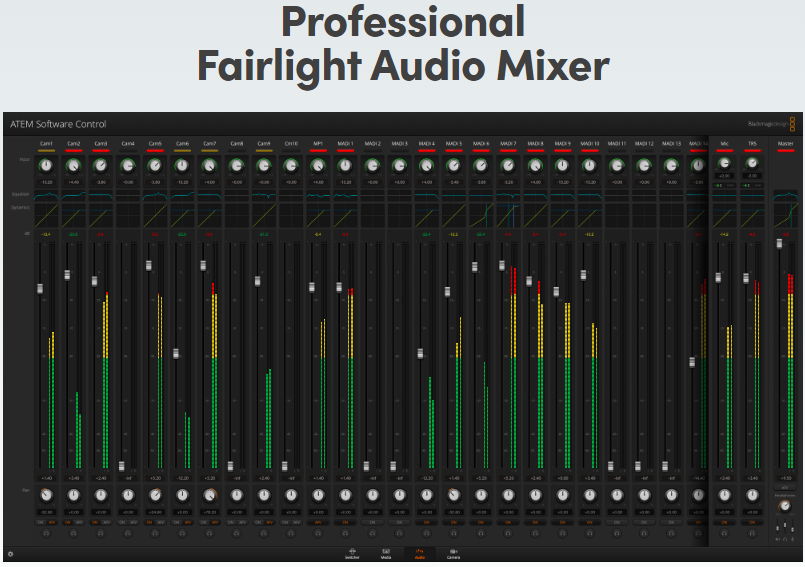Click the Cam7 fader level value field
The width and height of the screenshot is (805, 567).
pos(209,478)
